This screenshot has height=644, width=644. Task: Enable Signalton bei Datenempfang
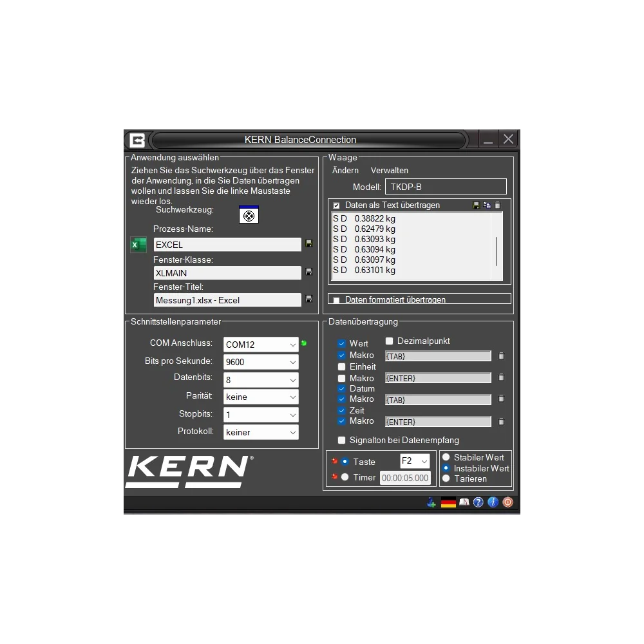(x=342, y=440)
